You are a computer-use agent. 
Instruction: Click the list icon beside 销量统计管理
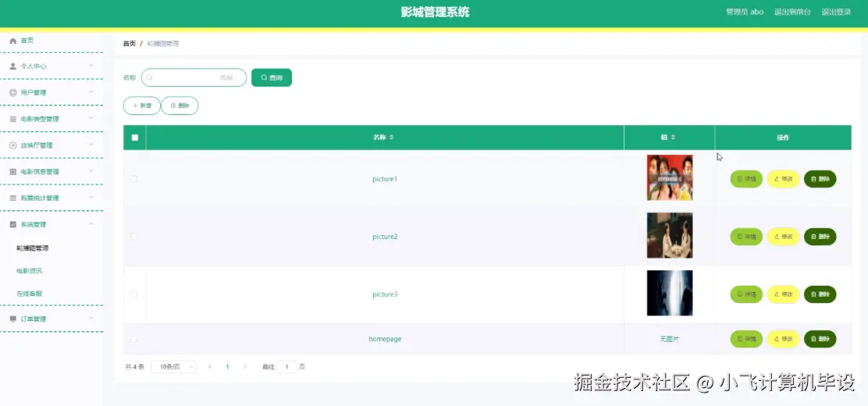click(x=13, y=198)
